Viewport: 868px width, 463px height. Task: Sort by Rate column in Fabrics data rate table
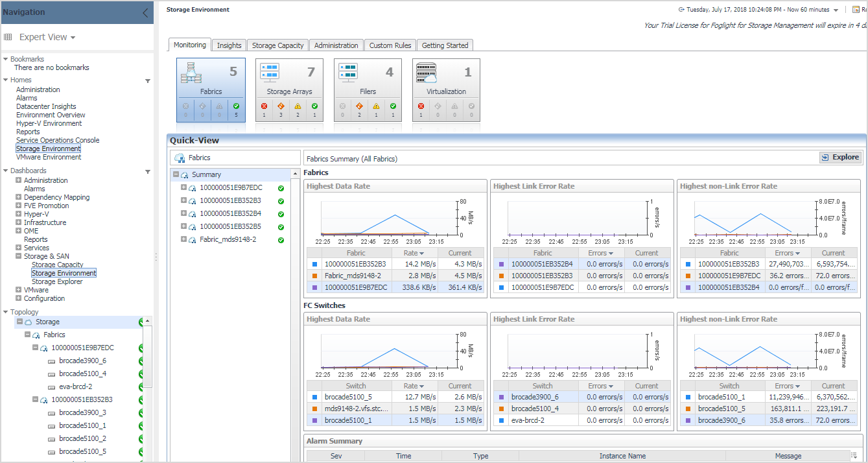coord(414,253)
